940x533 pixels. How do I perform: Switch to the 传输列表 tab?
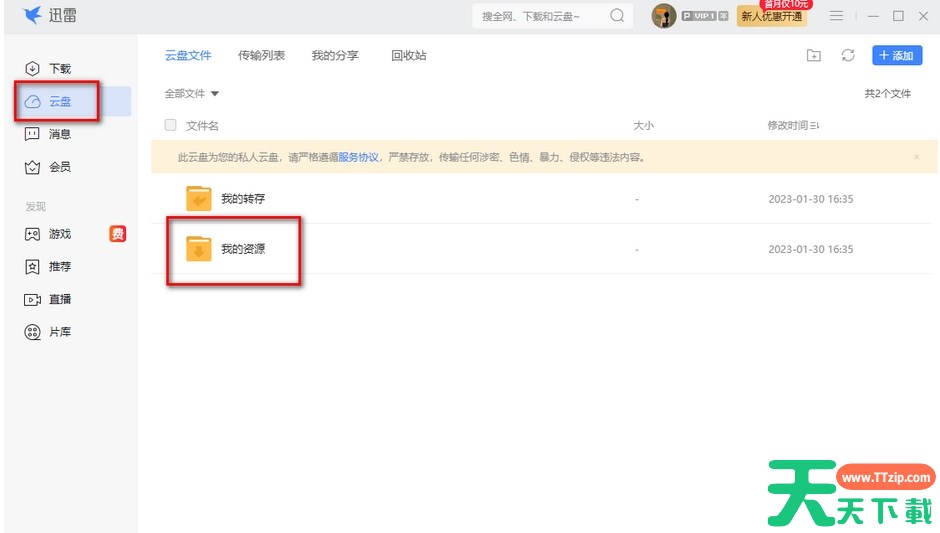coord(261,56)
